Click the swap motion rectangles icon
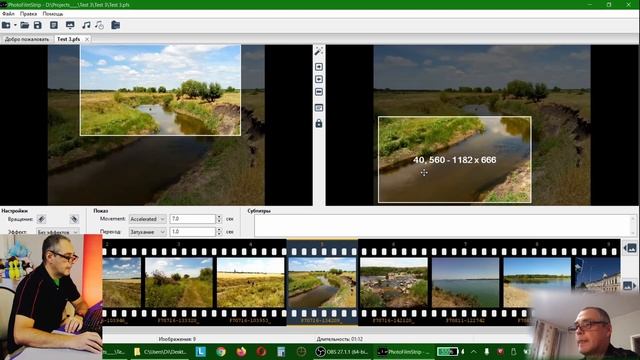Viewport: 640px width, 360px height. 319,92
